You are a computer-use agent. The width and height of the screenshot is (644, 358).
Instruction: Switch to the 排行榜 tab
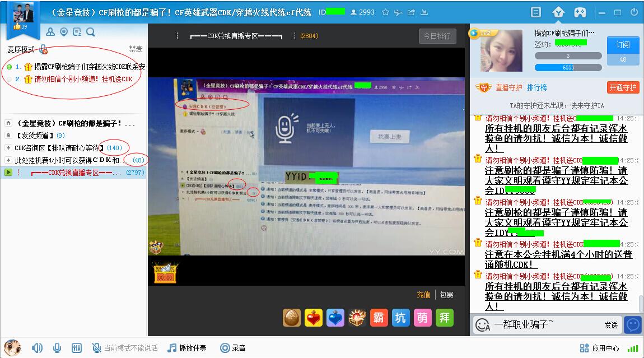point(537,87)
